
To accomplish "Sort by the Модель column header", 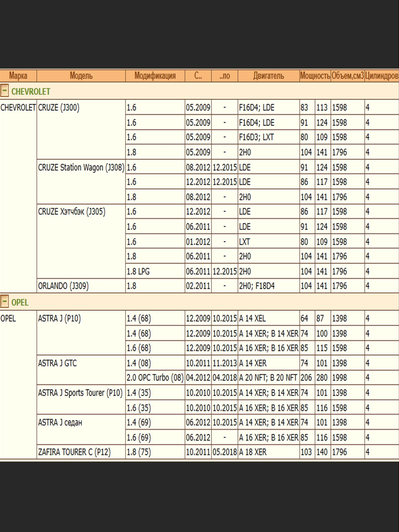I will 81,76.
